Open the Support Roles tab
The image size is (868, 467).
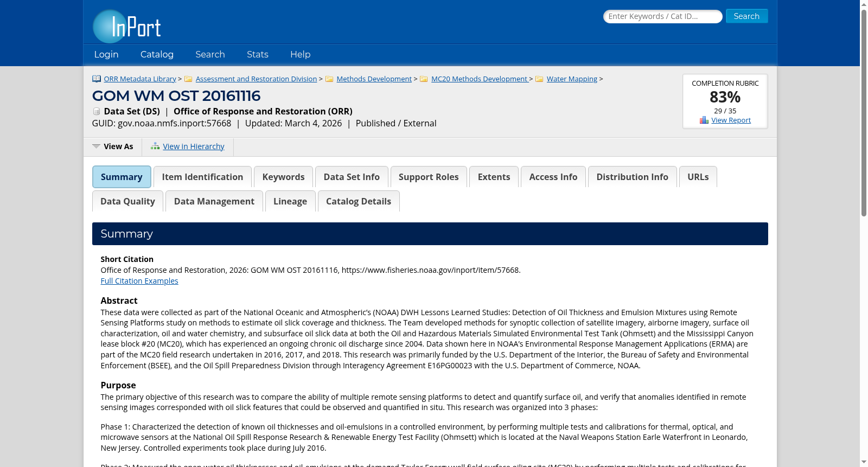(x=429, y=177)
